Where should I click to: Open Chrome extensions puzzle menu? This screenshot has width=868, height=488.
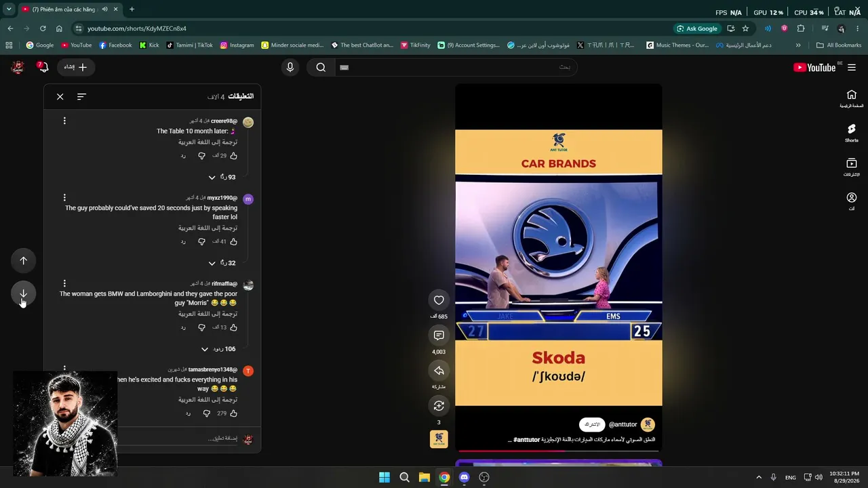coord(801,28)
